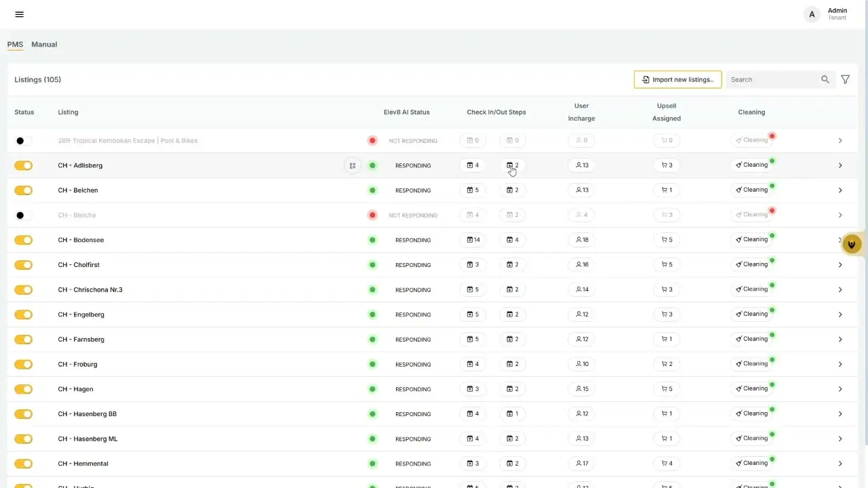Enable the 2BR-Tropical Kerobokan Escape listing toggle

click(24, 141)
